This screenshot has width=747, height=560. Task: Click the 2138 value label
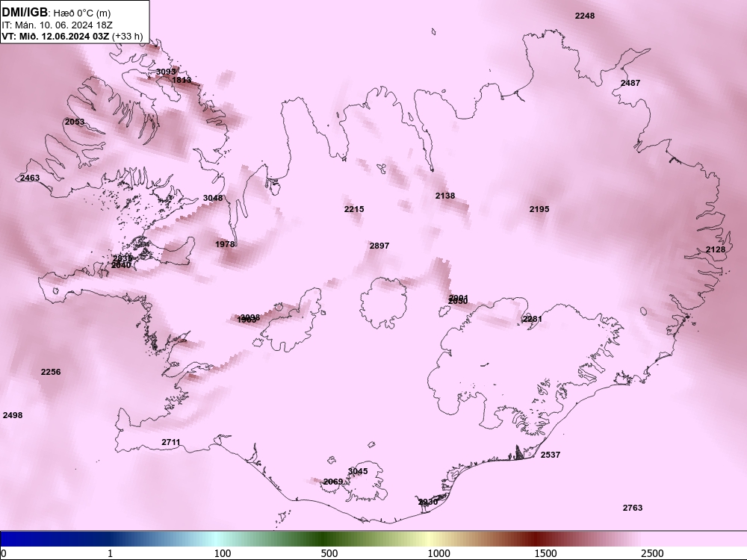click(x=445, y=196)
